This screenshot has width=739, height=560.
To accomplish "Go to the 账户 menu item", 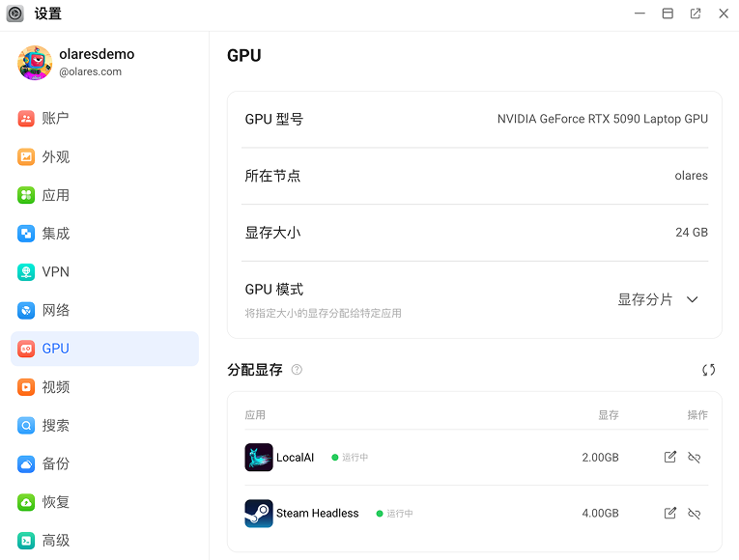I will [104, 118].
